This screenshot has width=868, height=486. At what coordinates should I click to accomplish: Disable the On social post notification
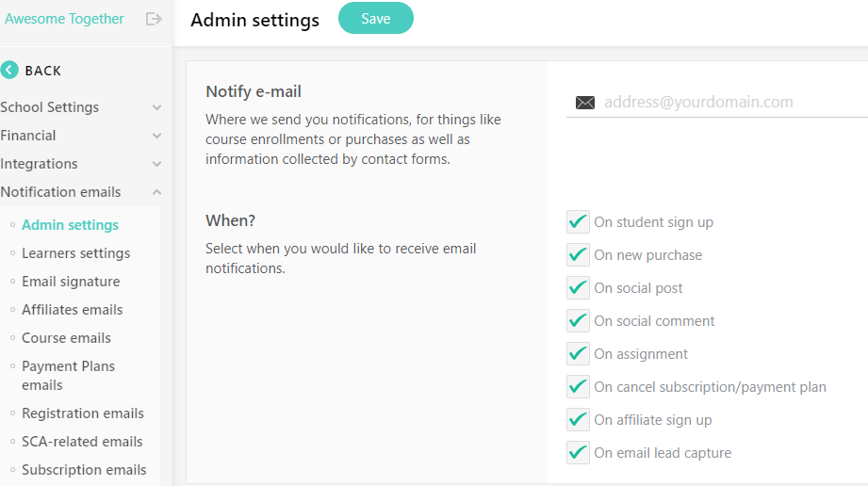tap(578, 288)
